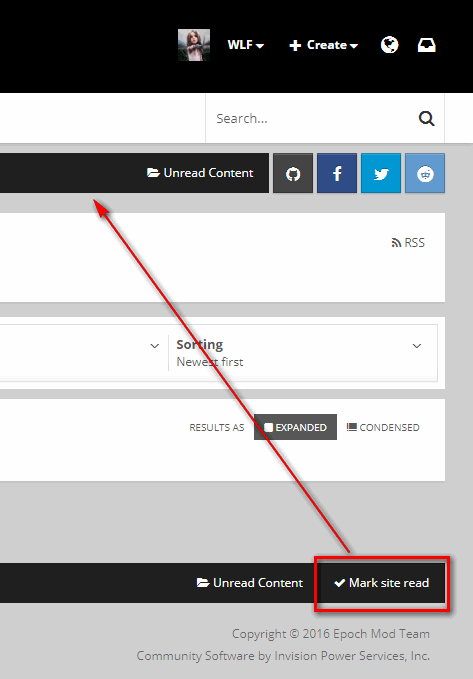This screenshot has width=473, height=679.
Task: Switch results view to Expanded
Action: pyautogui.click(x=295, y=427)
